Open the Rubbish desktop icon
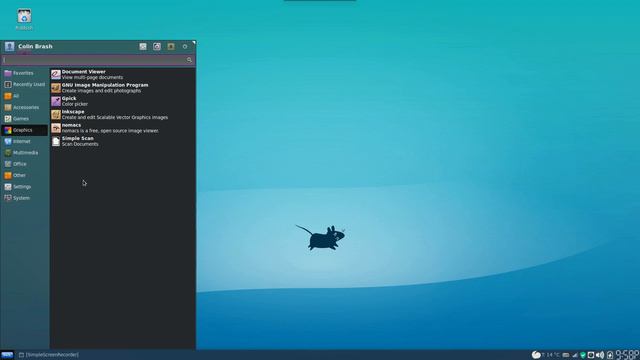This screenshot has width=640, height=360. tap(24, 19)
